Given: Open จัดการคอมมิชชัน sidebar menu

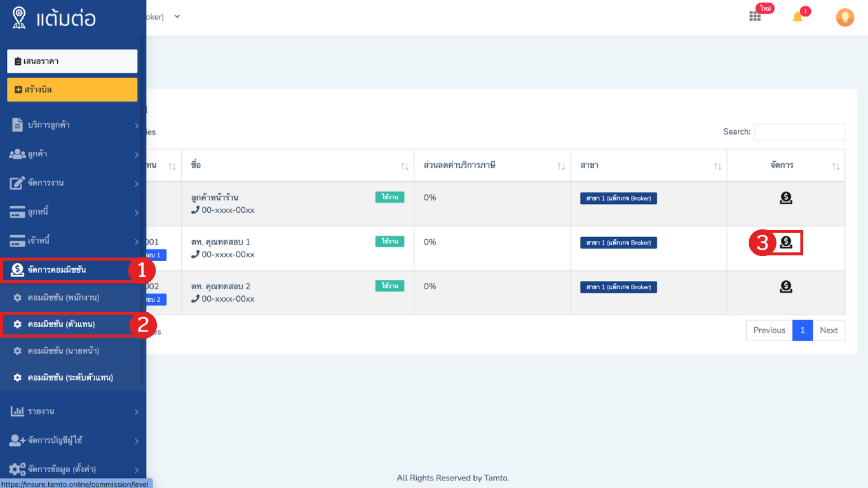Looking at the screenshot, I should tap(73, 270).
